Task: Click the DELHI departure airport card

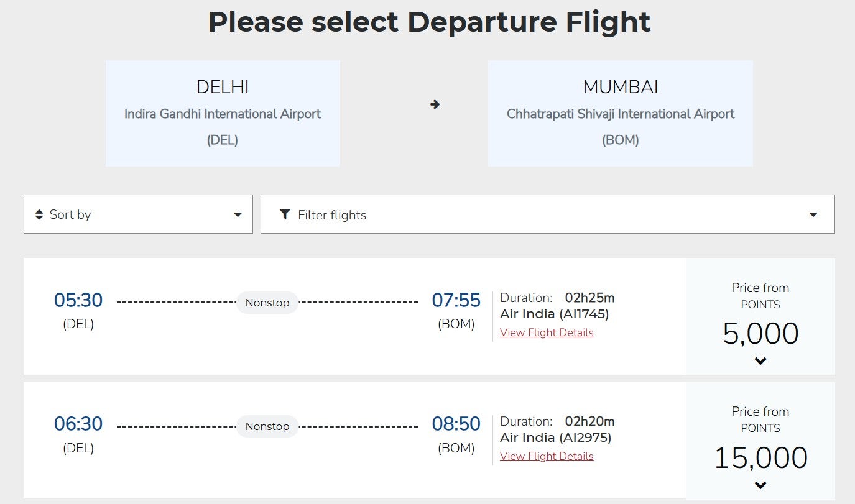Action: pyautogui.click(x=223, y=113)
